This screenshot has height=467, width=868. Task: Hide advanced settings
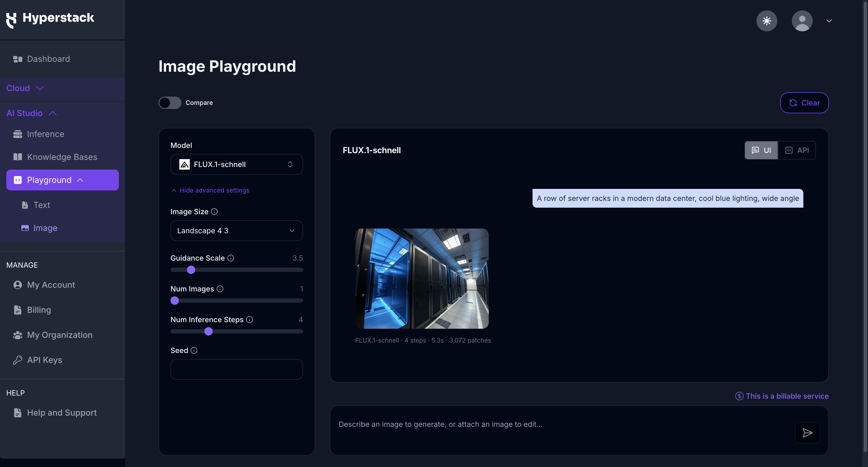pyautogui.click(x=211, y=190)
